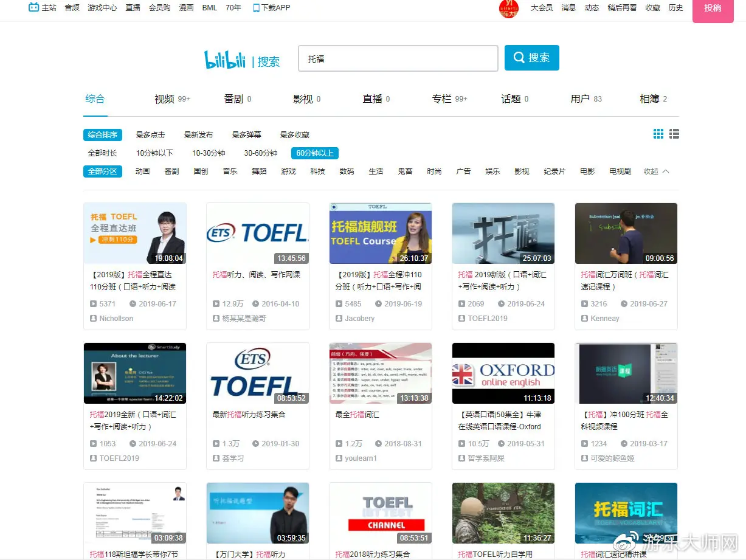Image resolution: width=746 pixels, height=560 pixels.
Task: Open the 投稿 upload button
Action: coord(713,9)
